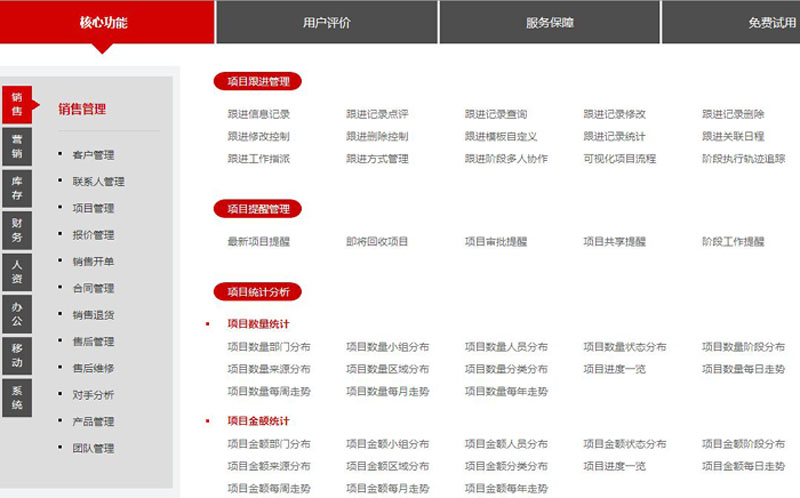Viewport: 800px width, 498px height.
Task: Select 合同管理 from the sales menu
Action: (93, 288)
